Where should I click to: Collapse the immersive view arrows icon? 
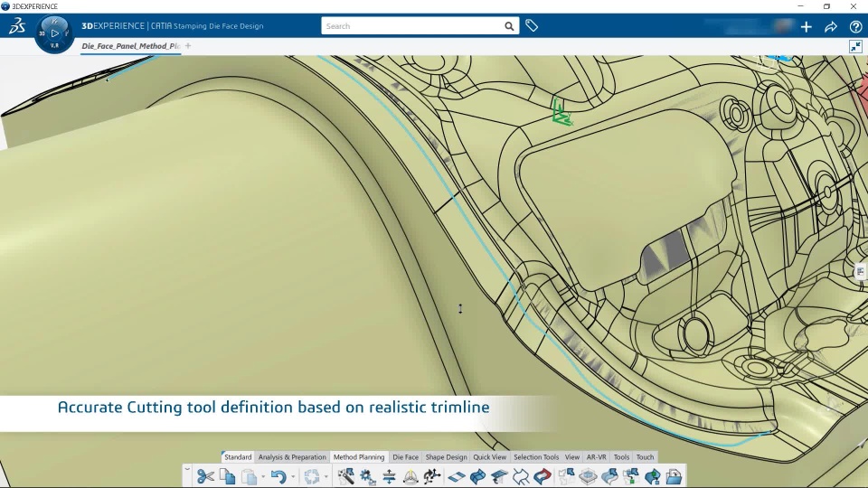[856, 46]
